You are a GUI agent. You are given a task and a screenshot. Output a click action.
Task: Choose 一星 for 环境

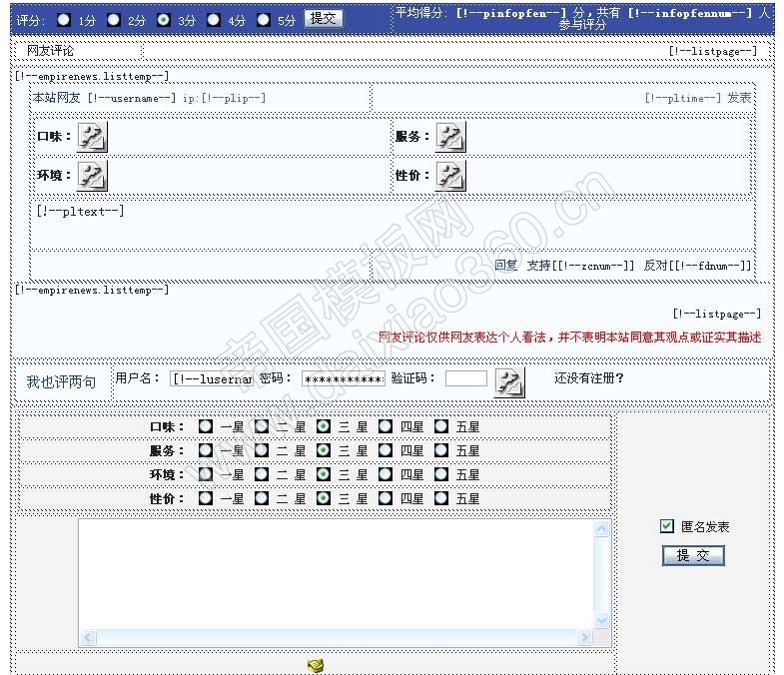(x=206, y=474)
